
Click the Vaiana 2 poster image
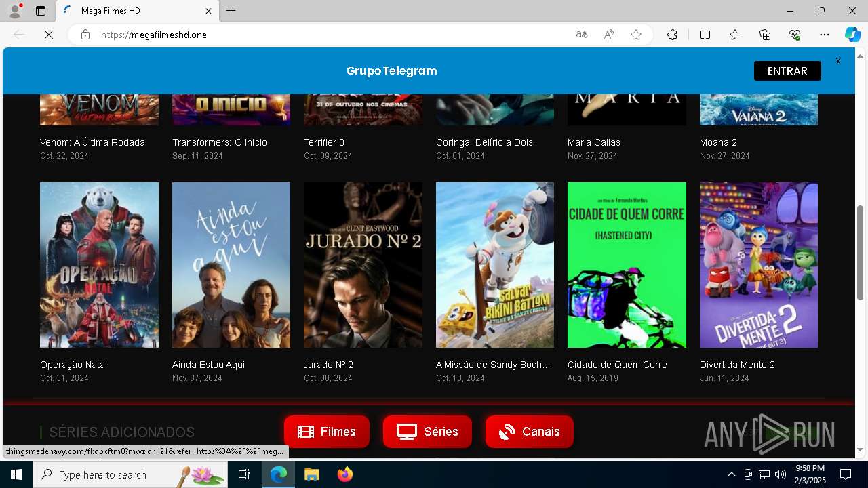click(x=759, y=110)
